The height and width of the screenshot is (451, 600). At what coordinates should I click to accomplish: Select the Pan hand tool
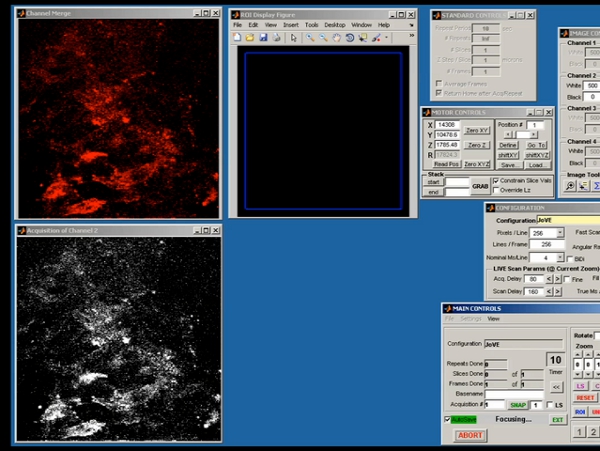(x=337, y=38)
